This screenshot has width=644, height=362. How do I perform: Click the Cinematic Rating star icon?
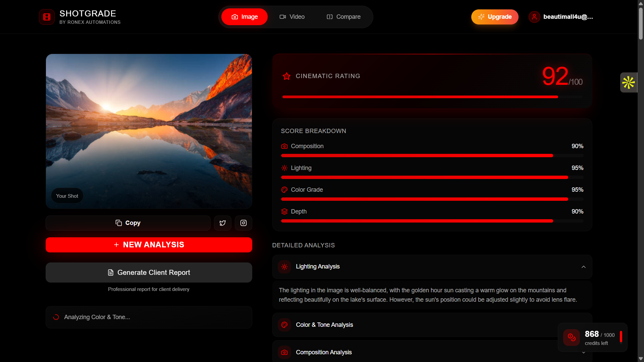point(286,76)
